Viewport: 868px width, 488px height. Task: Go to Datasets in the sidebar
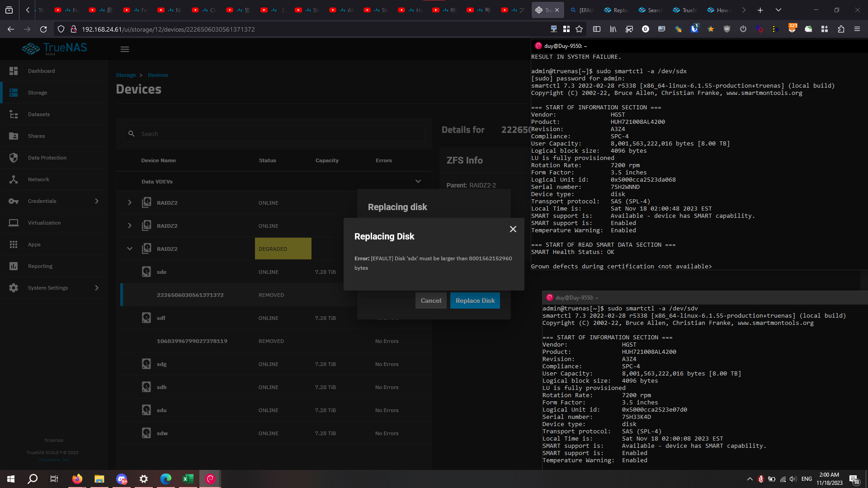[x=54, y=114]
